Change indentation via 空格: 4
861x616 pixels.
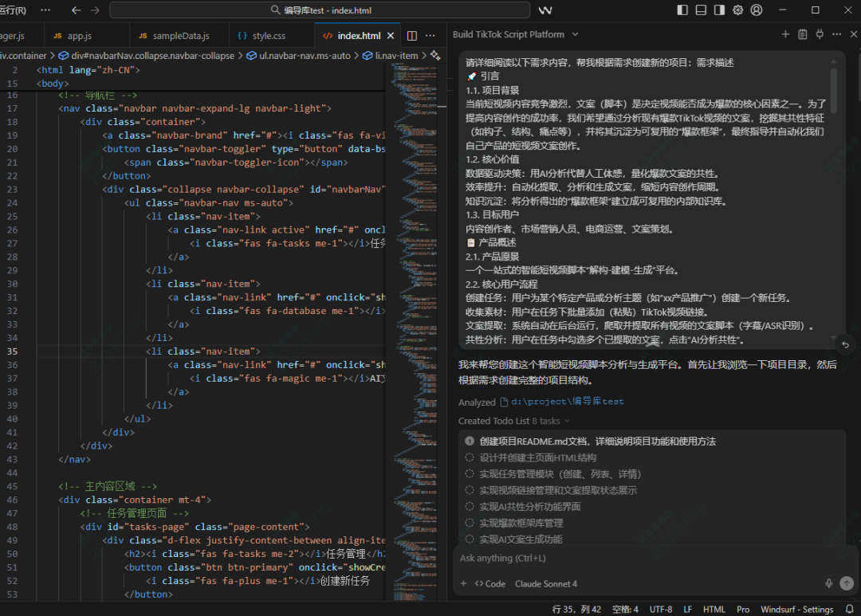pyautogui.click(x=626, y=609)
